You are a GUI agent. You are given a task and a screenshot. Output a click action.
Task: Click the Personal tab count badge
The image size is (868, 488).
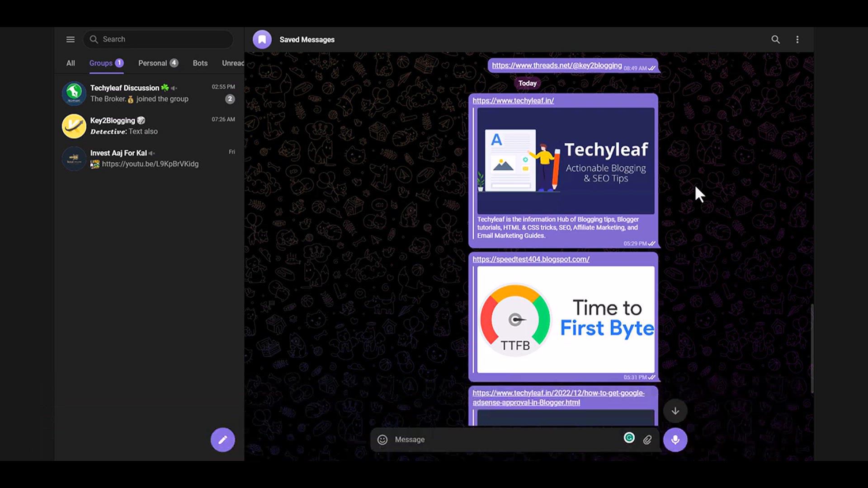174,63
